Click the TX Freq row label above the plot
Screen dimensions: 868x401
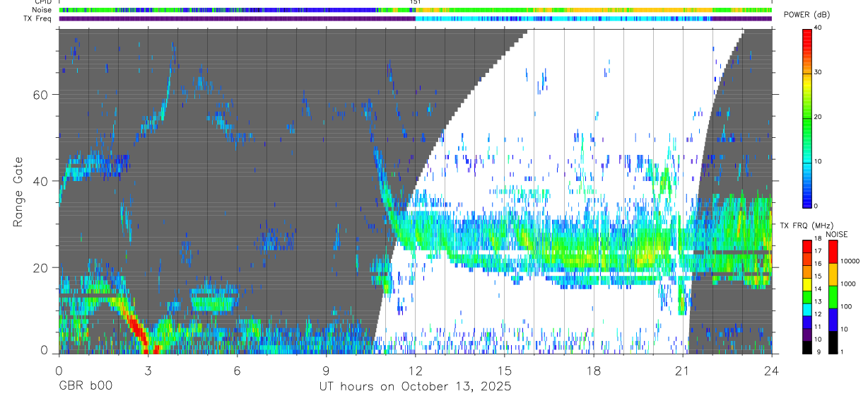38,18
